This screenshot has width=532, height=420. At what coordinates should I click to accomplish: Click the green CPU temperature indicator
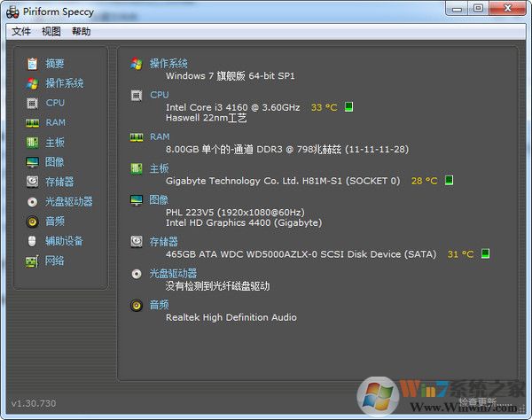(x=349, y=107)
